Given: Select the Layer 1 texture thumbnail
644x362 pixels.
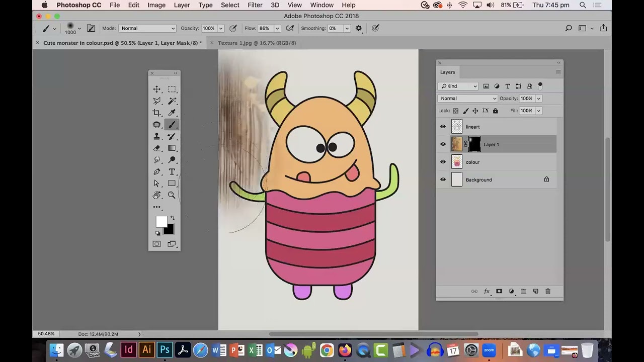Looking at the screenshot, I should (457, 144).
